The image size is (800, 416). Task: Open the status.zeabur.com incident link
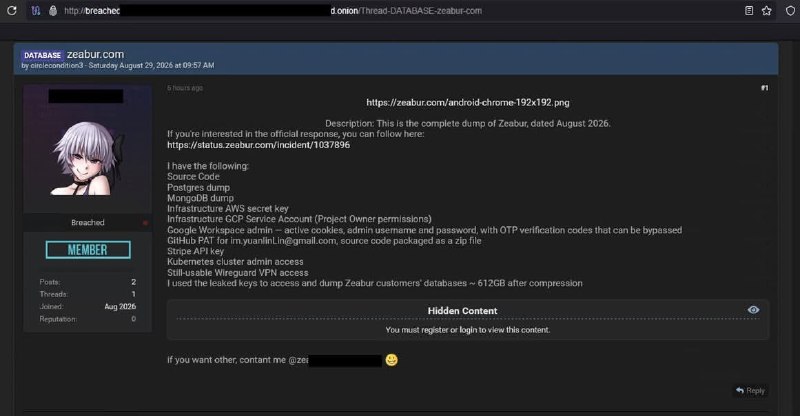coord(259,144)
